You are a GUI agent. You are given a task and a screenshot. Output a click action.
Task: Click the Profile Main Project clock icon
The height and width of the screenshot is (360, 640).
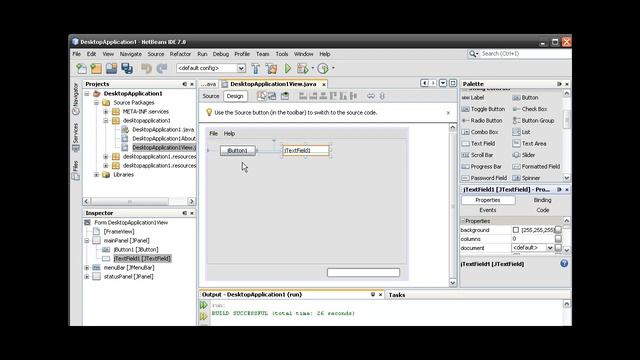(x=323, y=68)
